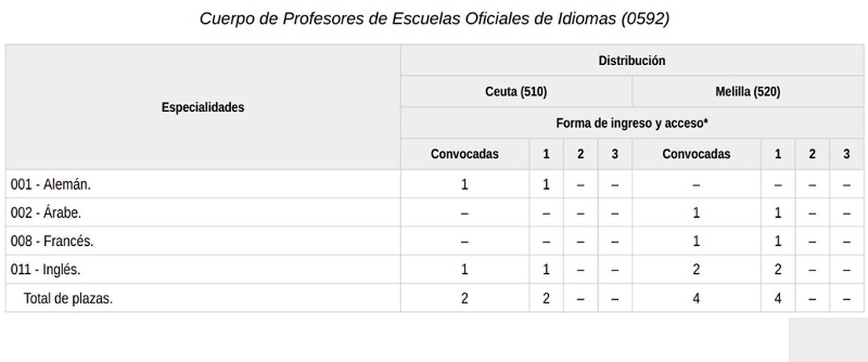Click the Forma de ingreso y acceso header
868x362 pixels.
631,123
